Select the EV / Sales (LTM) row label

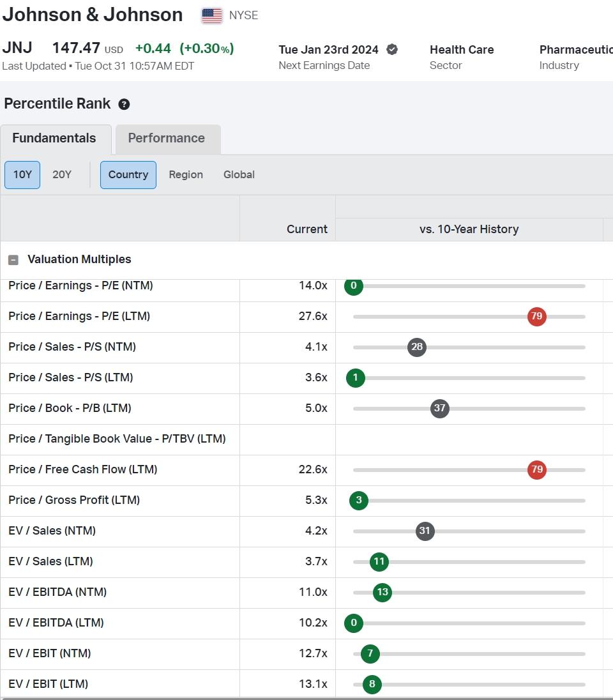(x=50, y=561)
